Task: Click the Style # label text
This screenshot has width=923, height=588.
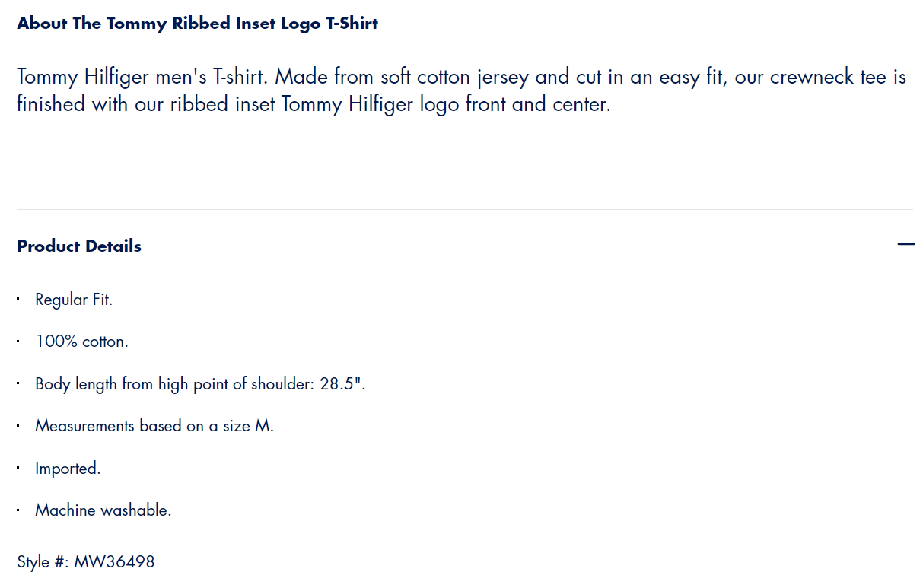Action: tap(43, 562)
